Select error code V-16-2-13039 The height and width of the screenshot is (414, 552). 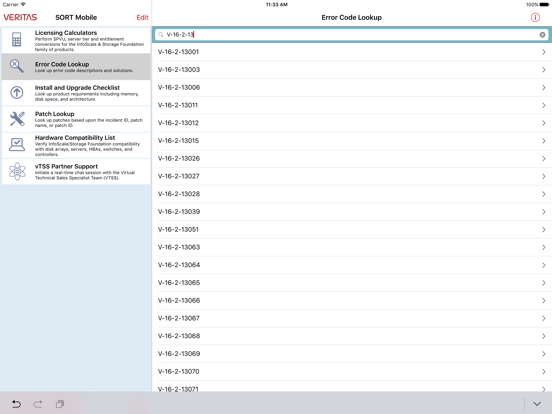point(352,212)
